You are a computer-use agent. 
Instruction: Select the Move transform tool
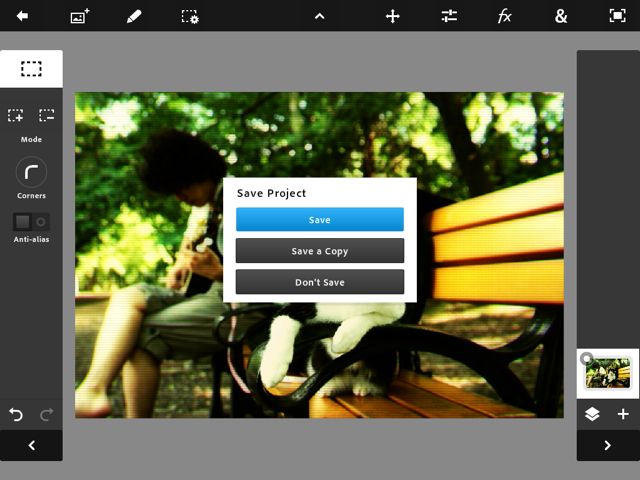click(393, 16)
